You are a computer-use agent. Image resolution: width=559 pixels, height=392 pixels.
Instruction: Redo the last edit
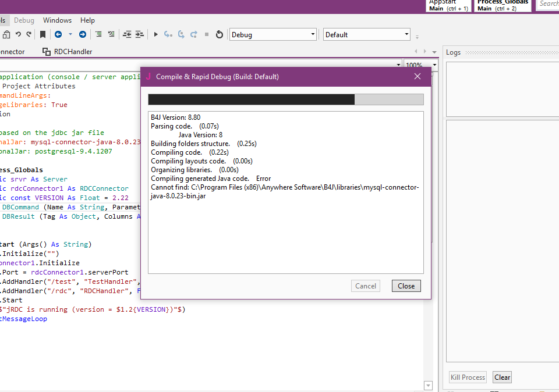tap(29, 34)
